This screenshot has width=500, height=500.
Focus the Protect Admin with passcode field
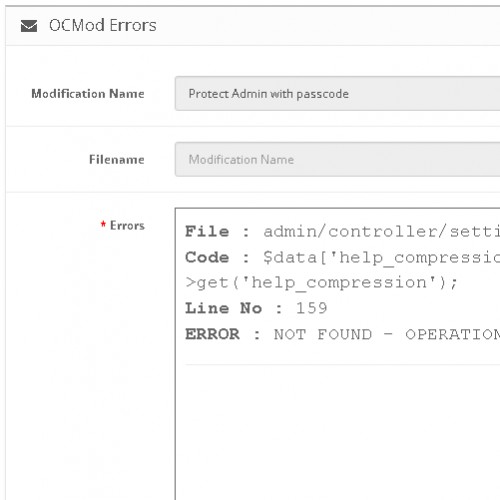point(337,94)
